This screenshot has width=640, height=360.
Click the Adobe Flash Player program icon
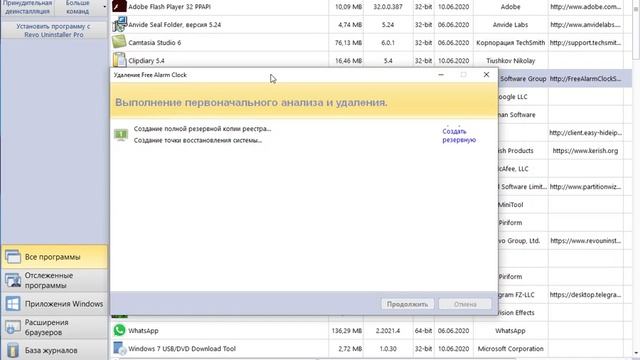(119, 6)
